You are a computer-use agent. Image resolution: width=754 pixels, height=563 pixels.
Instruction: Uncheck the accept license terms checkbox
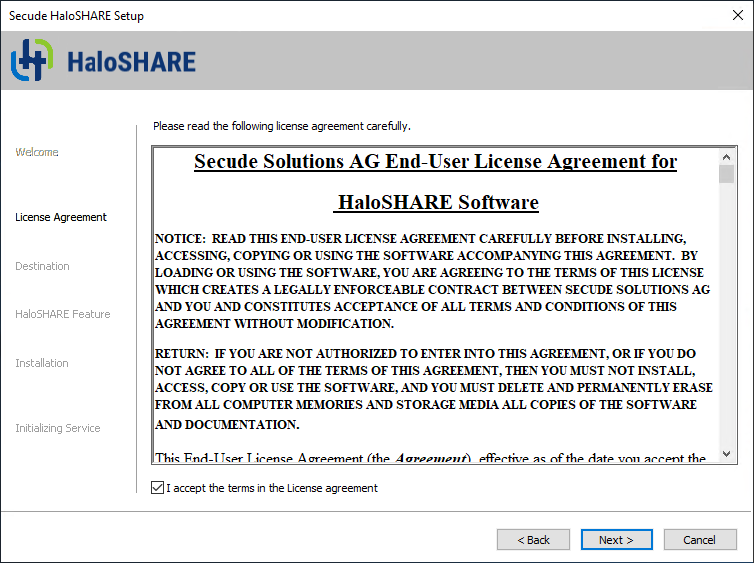coord(157,488)
